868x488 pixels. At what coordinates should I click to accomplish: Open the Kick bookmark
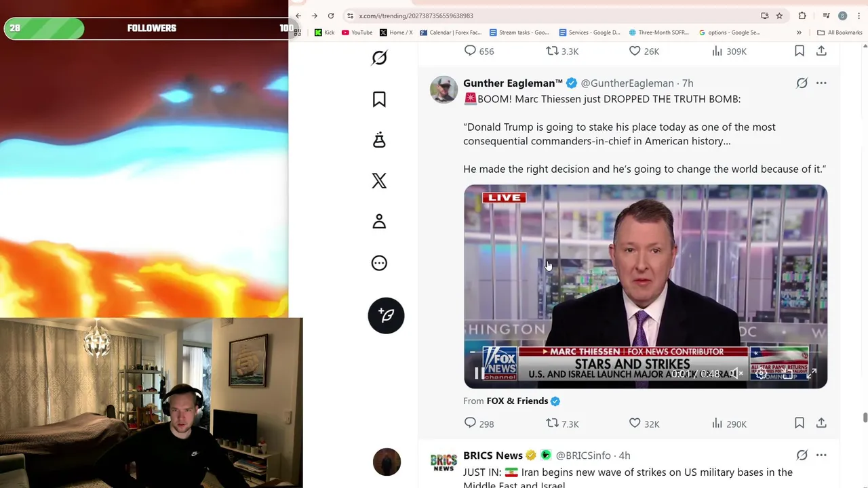[324, 33]
